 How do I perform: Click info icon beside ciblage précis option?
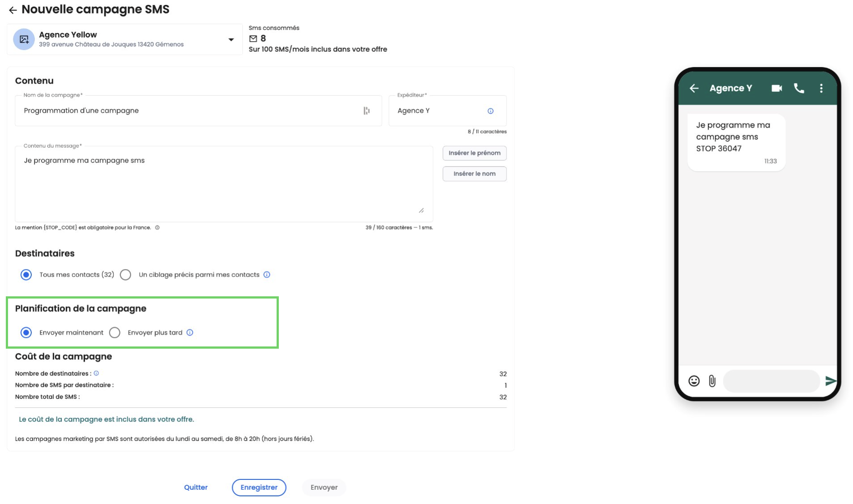[267, 275]
